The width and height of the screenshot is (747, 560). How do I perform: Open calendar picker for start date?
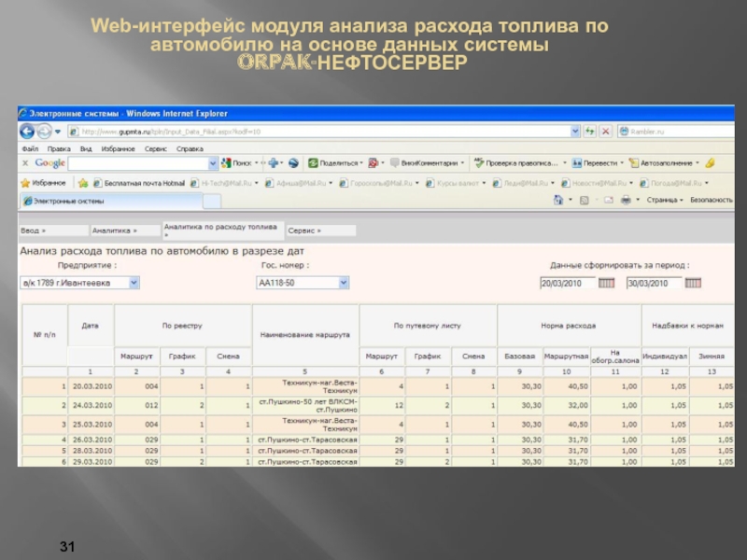coord(606,284)
